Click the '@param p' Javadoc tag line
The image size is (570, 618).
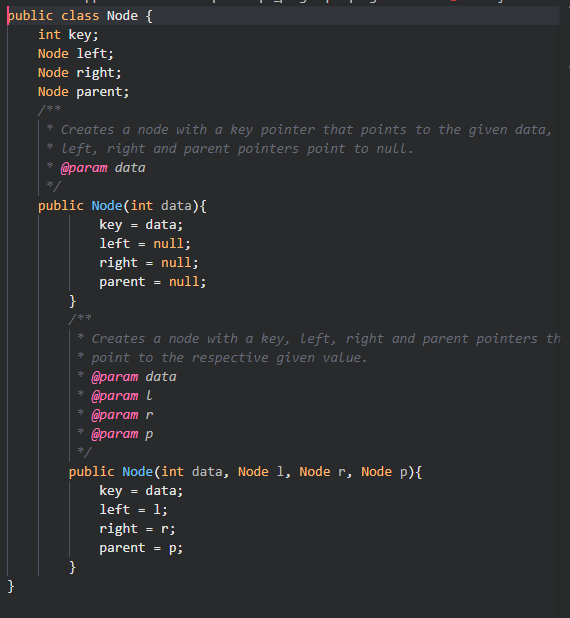tap(122, 434)
